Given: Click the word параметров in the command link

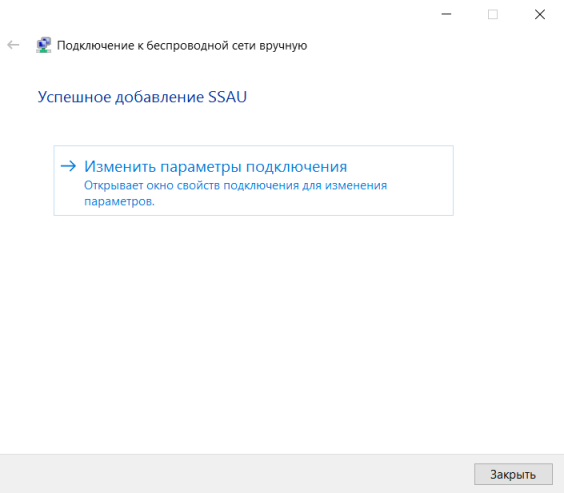Looking at the screenshot, I should click(x=119, y=201).
